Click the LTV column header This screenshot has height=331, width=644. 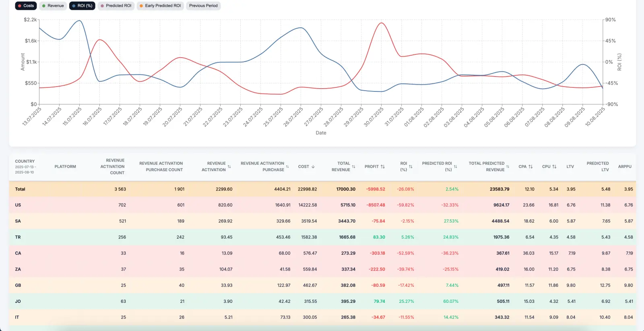tap(570, 167)
